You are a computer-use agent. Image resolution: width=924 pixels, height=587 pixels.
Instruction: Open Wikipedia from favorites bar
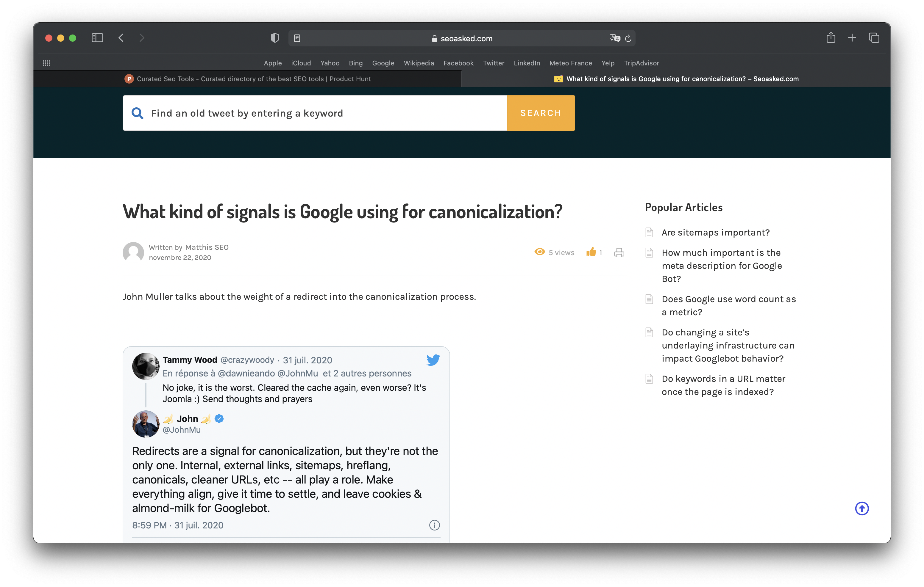[419, 63]
